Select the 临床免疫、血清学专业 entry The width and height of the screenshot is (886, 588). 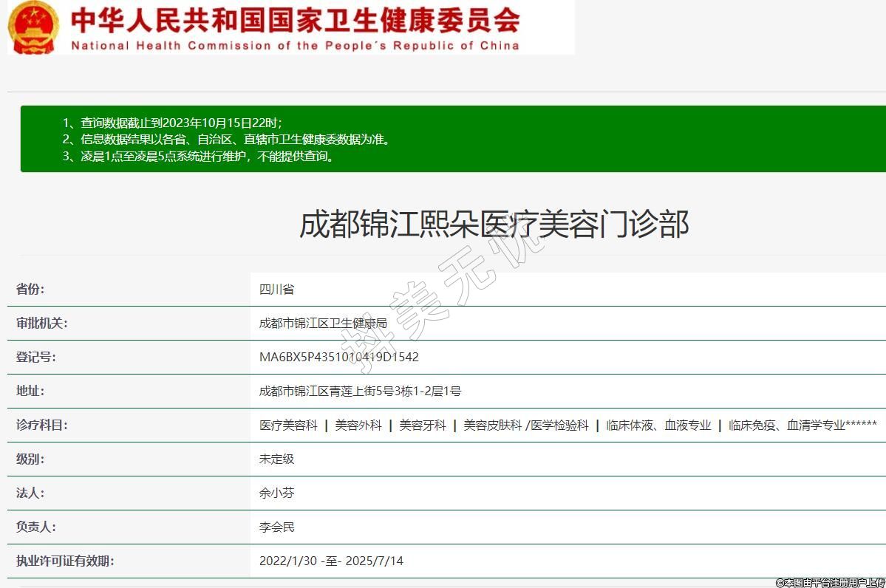coord(787,425)
